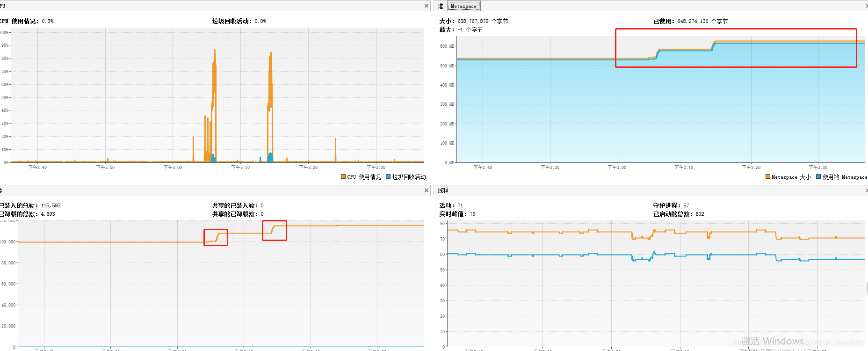The height and width of the screenshot is (351, 868).
Task: Close the classes (类) chart panel
Action: [x=427, y=190]
